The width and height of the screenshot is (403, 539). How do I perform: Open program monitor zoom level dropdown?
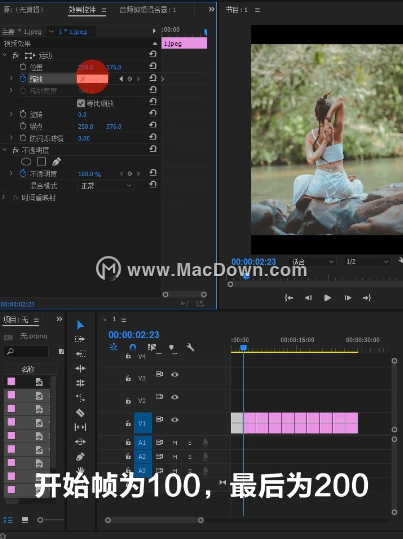pyautogui.click(x=312, y=262)
